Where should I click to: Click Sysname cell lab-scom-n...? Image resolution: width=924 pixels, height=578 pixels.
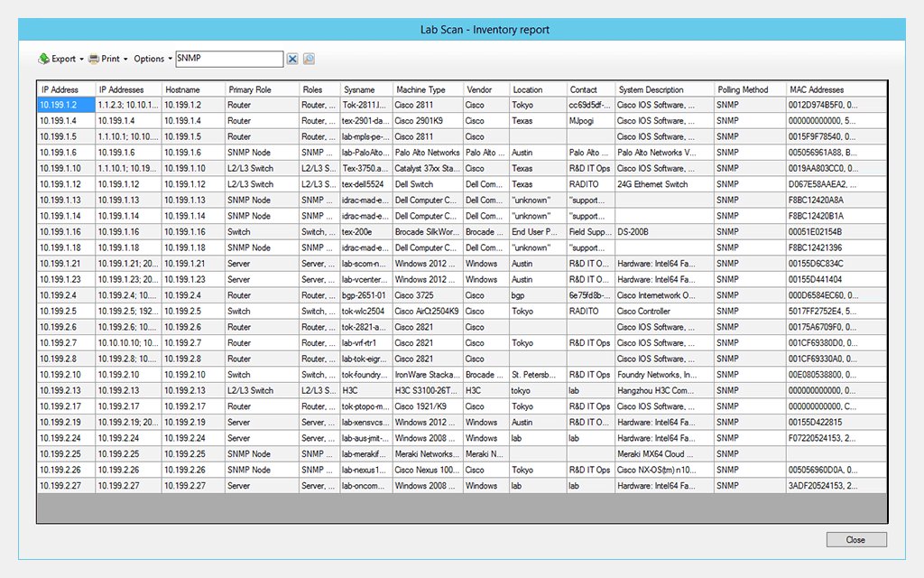(366, 264)
